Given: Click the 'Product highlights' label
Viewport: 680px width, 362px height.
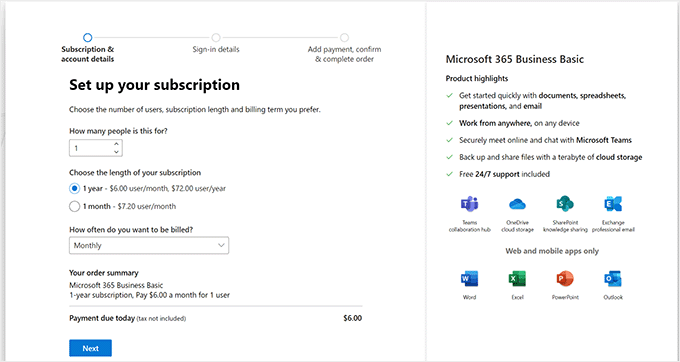Looking at the screenshot, I should pos(477,78).
